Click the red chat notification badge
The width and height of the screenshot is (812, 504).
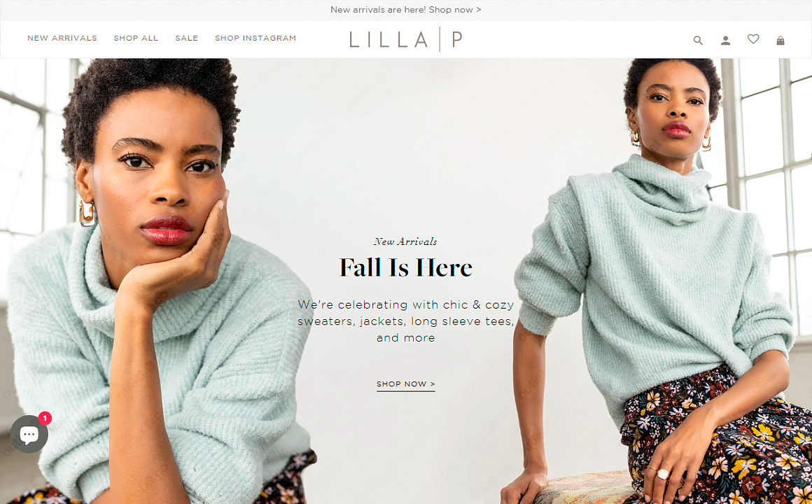(45, 418)
